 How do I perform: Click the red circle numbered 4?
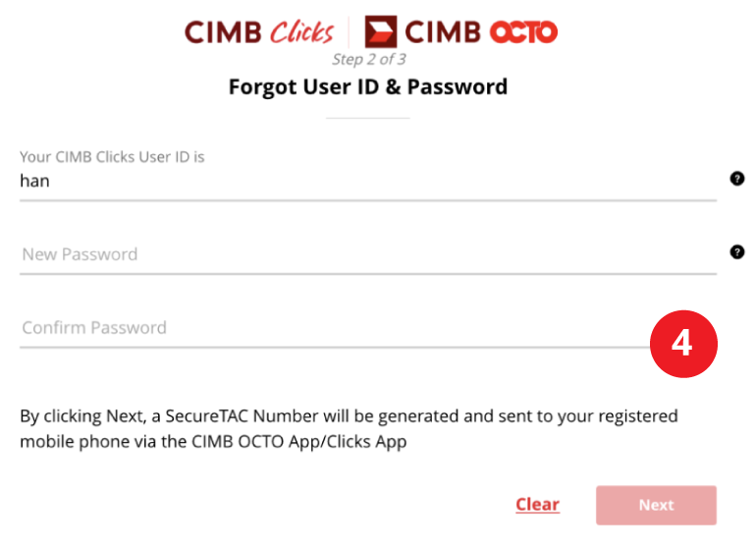(683, 344)
